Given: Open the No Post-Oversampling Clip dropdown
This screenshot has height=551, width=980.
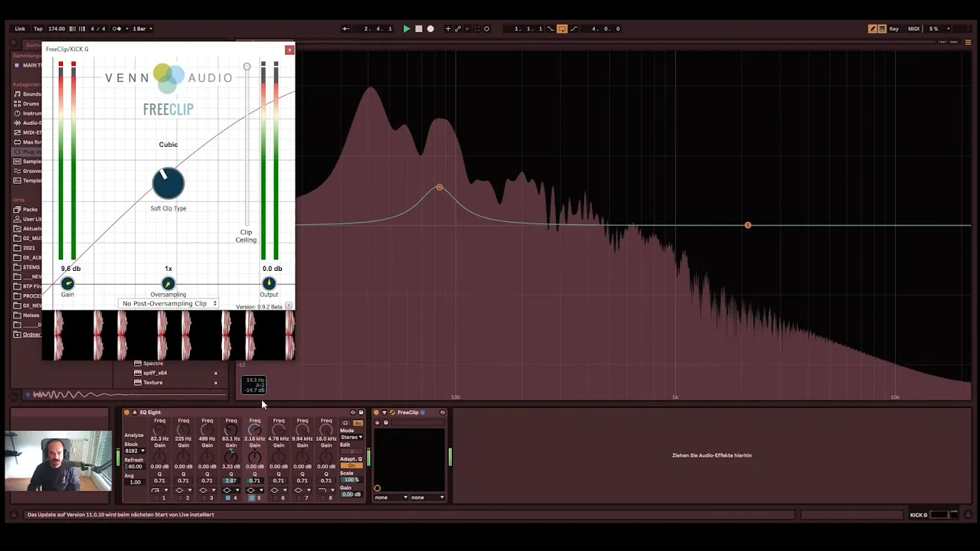Looking at the screenshot, I should pyautogui.click(x=170, y=304).
